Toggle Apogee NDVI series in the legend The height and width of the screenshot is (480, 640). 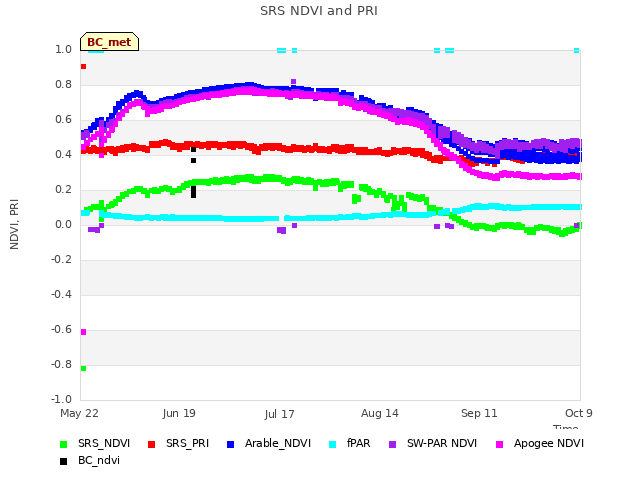pos(540,444)
